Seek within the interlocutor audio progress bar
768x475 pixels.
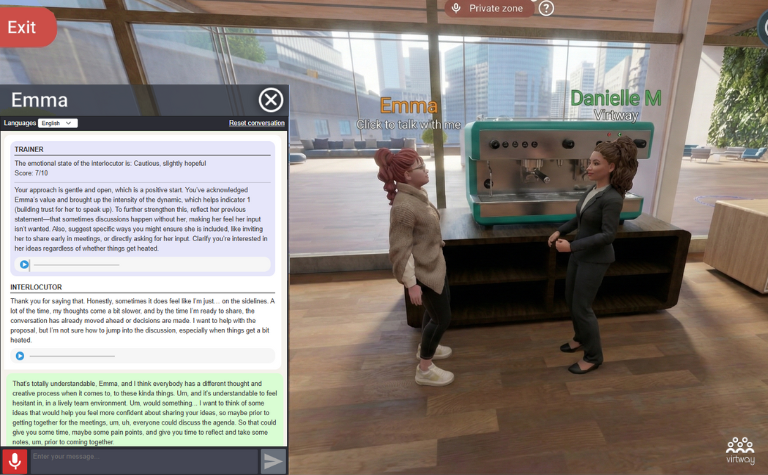[72, 355]
